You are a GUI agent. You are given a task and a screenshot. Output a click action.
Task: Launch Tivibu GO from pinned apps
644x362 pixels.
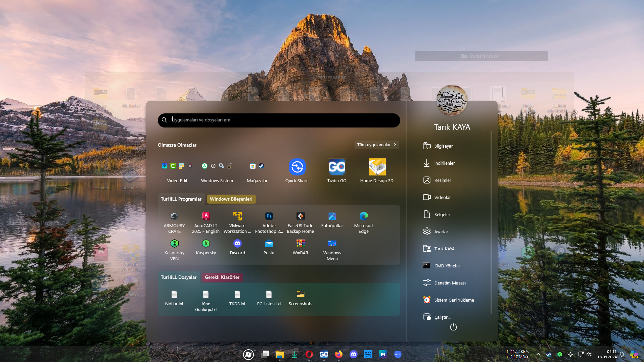337,171
